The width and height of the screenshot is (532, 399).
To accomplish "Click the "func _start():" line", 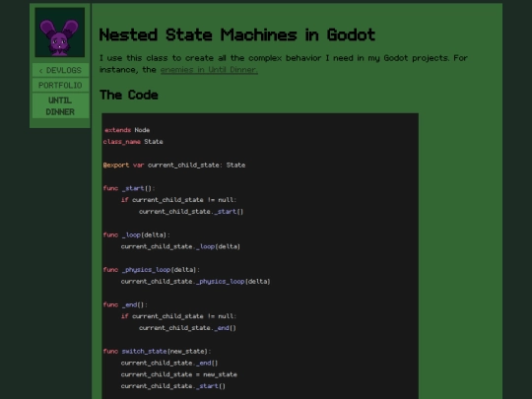I will tap(129, 188).
